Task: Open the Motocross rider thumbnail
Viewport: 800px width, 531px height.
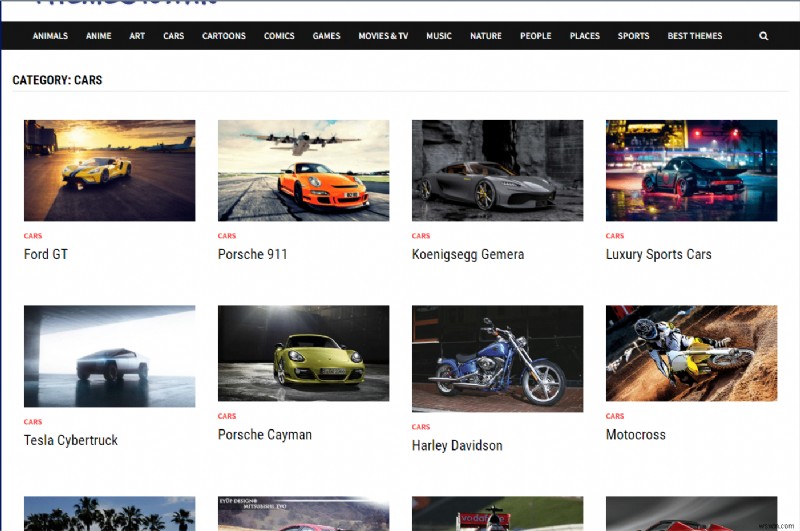Action: [x=691, y=353]
